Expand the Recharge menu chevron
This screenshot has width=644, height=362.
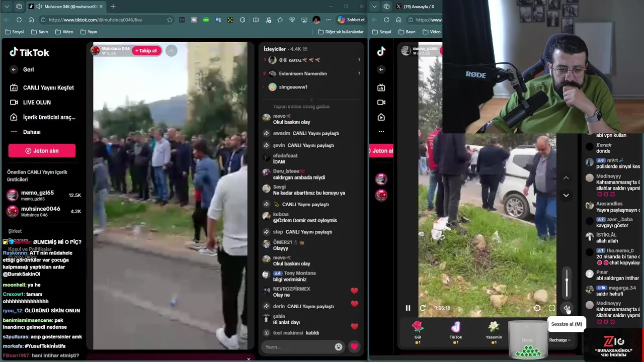[569, 340]
